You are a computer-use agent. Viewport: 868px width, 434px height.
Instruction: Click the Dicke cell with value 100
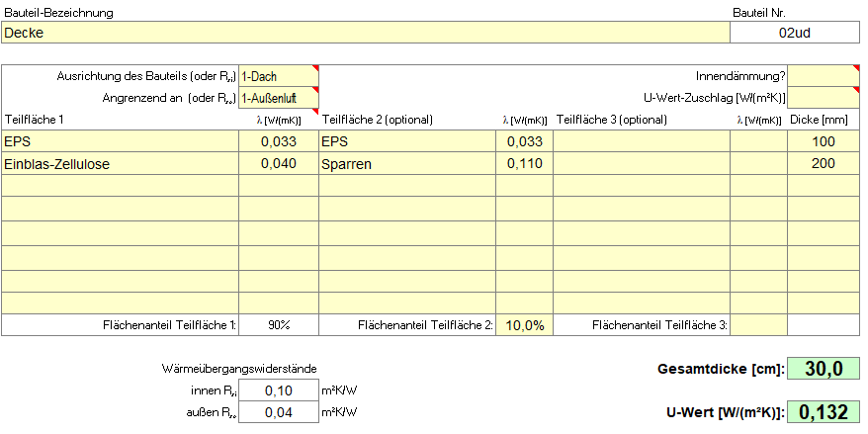pos(824,141)
